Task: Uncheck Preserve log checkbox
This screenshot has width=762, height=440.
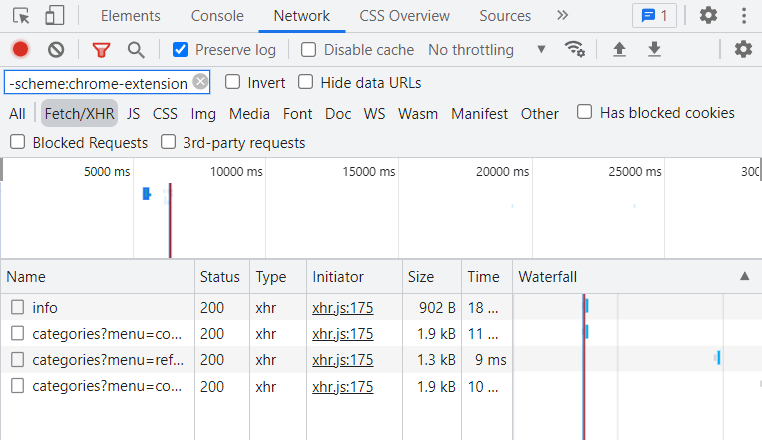Action: (180, 50)
